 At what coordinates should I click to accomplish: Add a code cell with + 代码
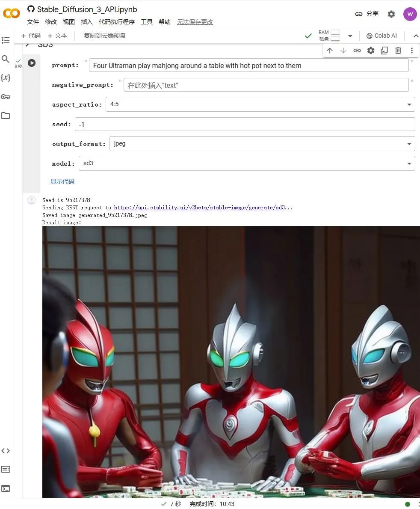tap(31, 36)
